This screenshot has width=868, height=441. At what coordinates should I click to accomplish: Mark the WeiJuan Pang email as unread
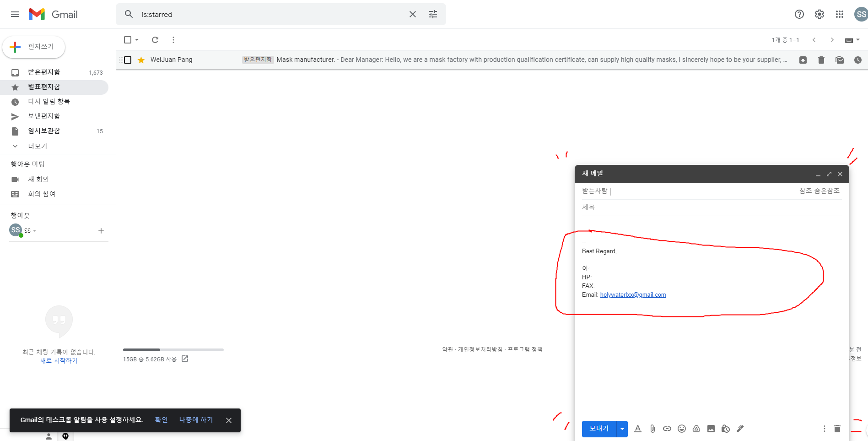click(x=840, y=60)
